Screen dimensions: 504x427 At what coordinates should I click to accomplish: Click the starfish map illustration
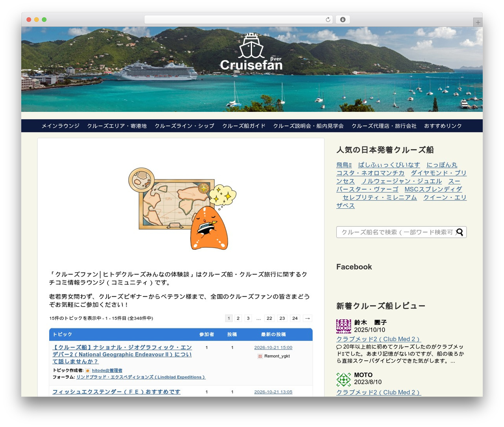pos(182,208)
